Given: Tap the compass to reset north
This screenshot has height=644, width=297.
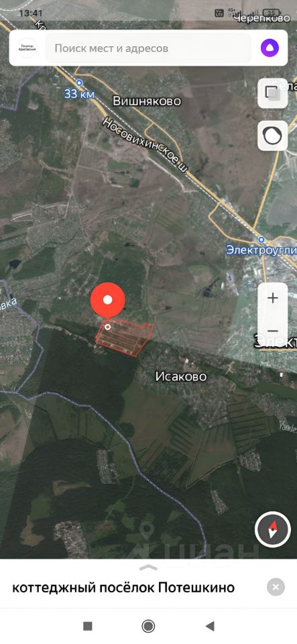Looking at the screenshot, I should [273, 530].
